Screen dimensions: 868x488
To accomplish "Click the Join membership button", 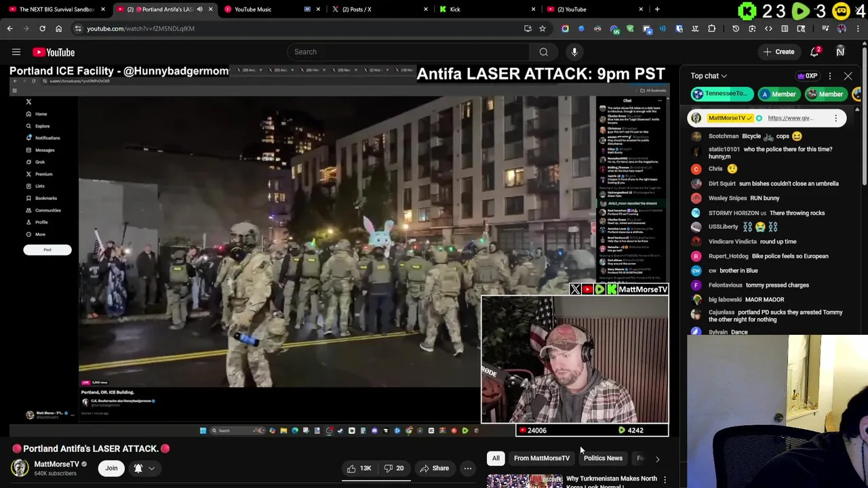I will (111, 468).
